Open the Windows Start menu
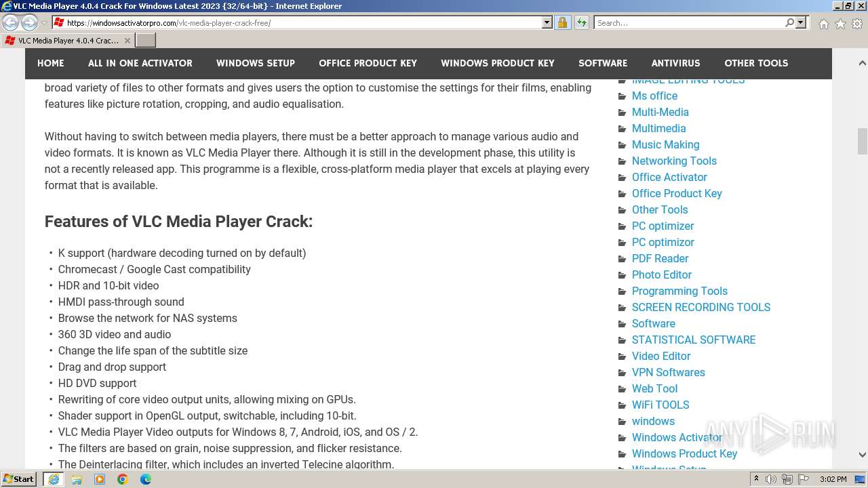The width and height of the screenshot is (868, 488). pos(19,479)
